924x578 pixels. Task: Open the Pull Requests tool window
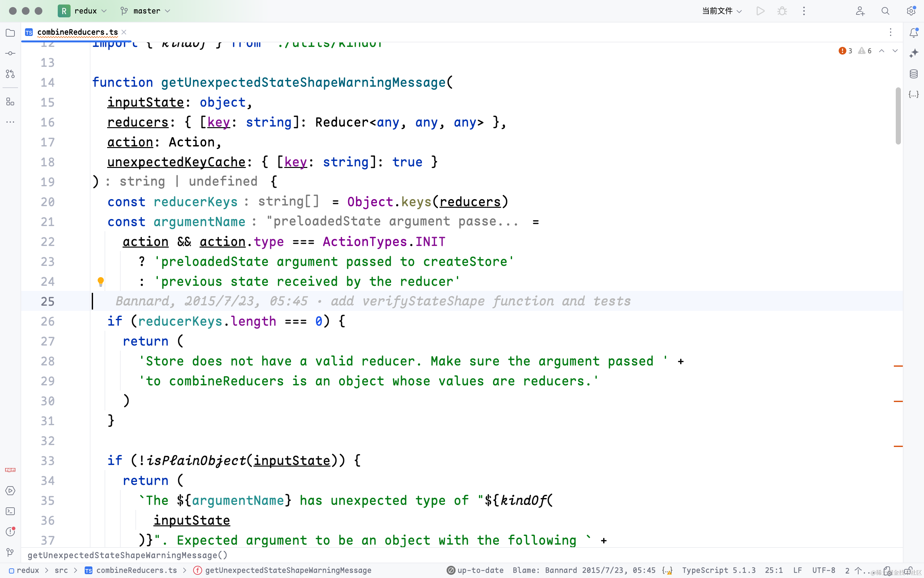(10, 74)
